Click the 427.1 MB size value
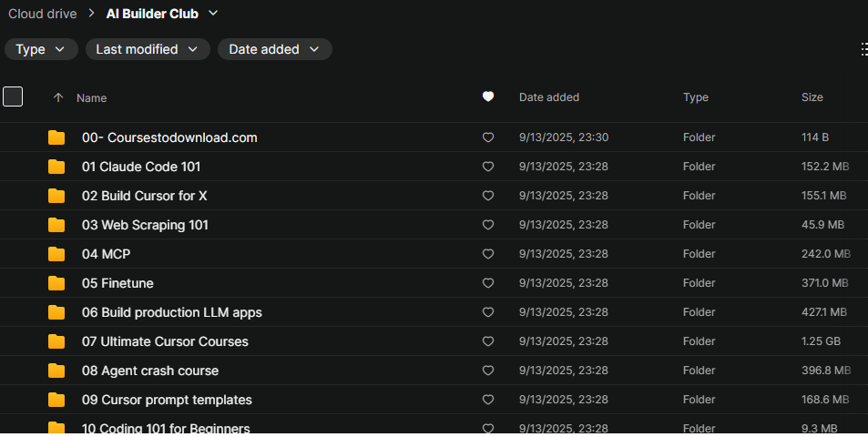The height and width of the screenshot is (437, 868). (x=824, y=312)
